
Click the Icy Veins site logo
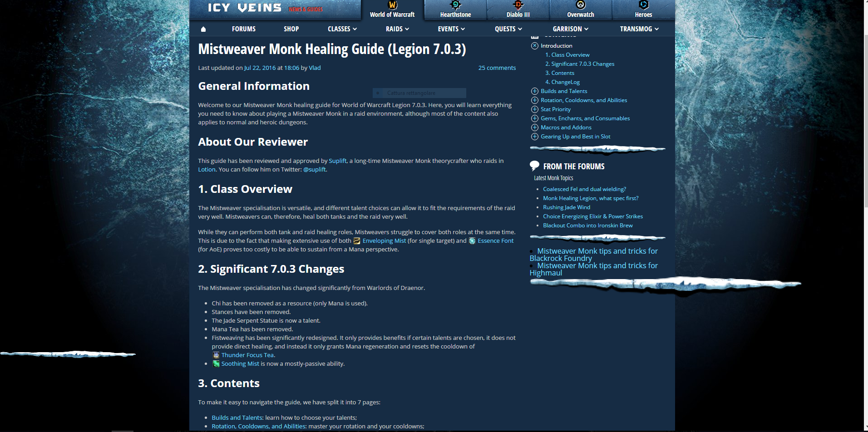[245, 8]
